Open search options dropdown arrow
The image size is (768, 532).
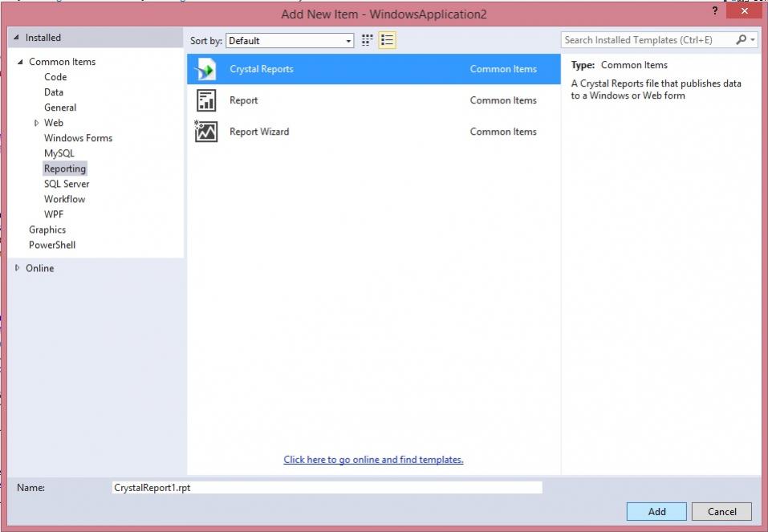[x=753, y=39]
